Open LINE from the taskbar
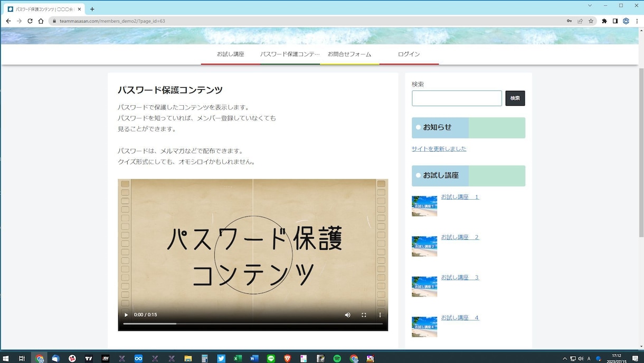This screenshot has height=363, width=644. 271,358
